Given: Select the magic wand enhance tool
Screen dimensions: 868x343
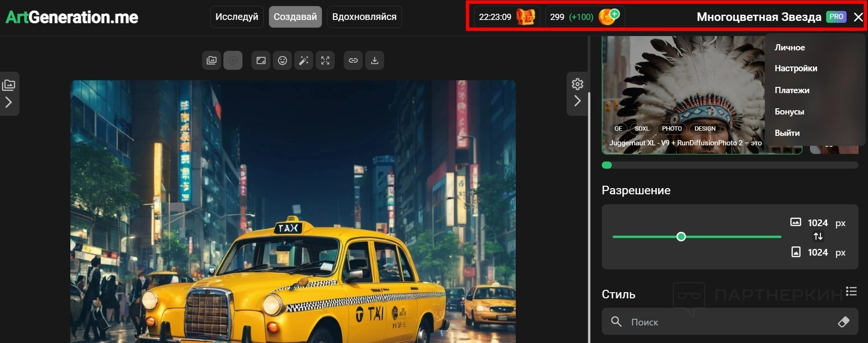Looking at the screenshot, I should tap(304, 60).
